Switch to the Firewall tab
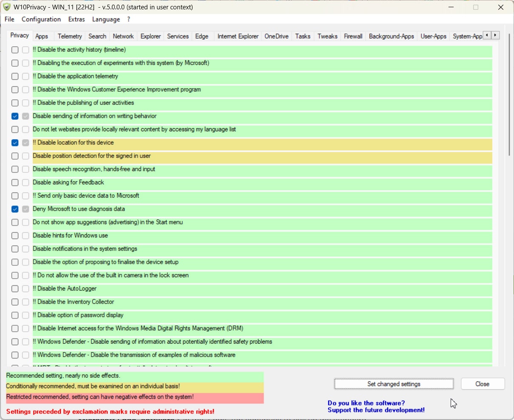 pyautogui.click(x=353, y=37)
